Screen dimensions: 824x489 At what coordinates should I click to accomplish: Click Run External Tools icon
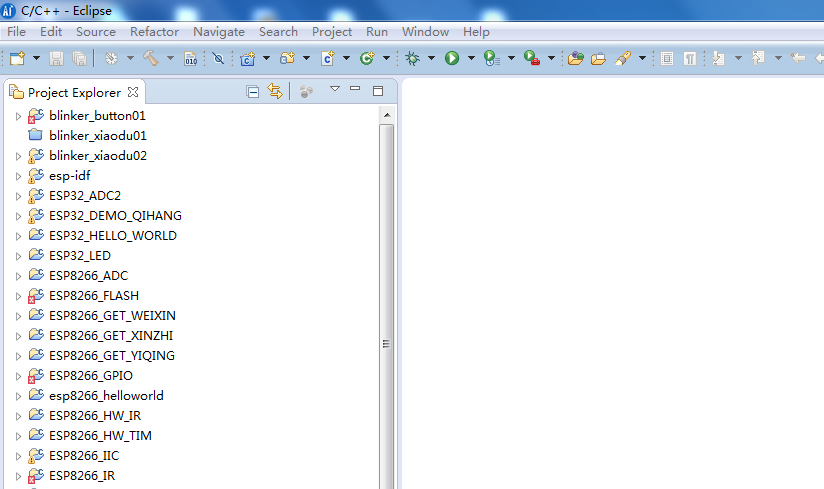tap(532, 58)
